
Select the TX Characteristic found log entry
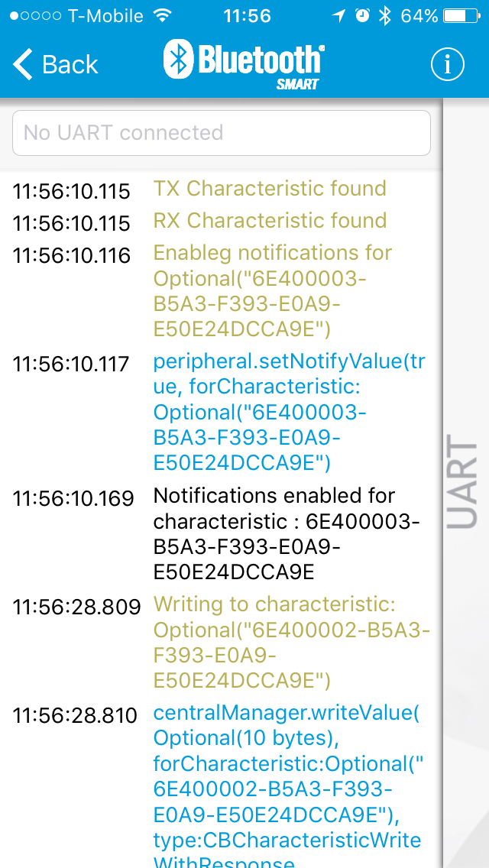222,189
